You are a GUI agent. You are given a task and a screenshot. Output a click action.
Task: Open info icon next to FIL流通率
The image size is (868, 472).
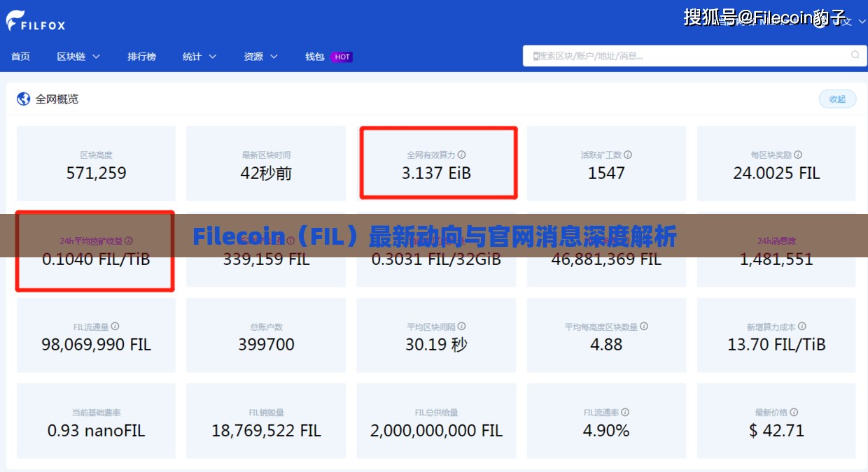[625, 413]
